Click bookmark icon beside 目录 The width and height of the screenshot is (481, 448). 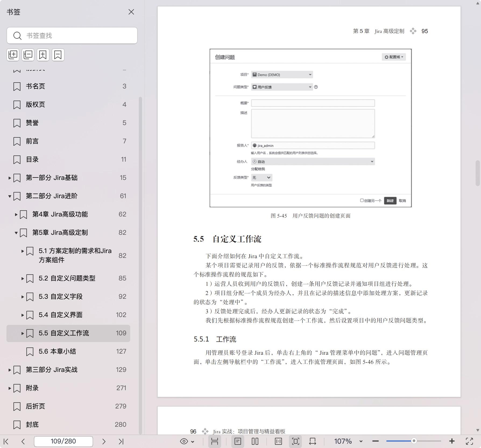[x=17, y=160]
